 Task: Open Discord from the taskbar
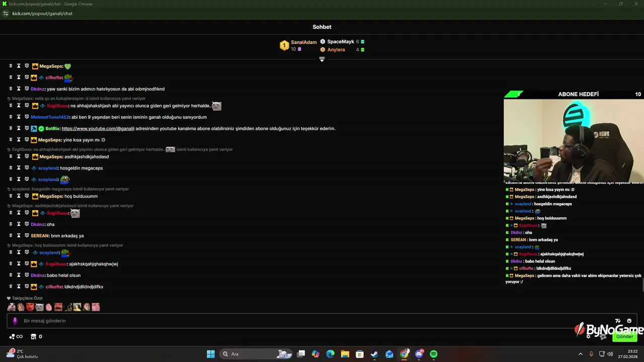(419, 354)
